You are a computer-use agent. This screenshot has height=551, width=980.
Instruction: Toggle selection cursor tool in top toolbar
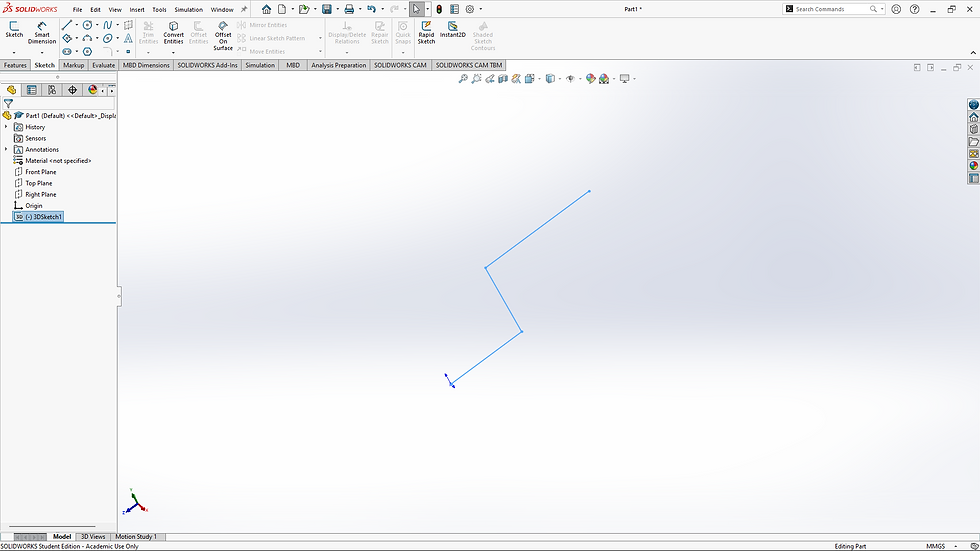[x=416, y=9]
